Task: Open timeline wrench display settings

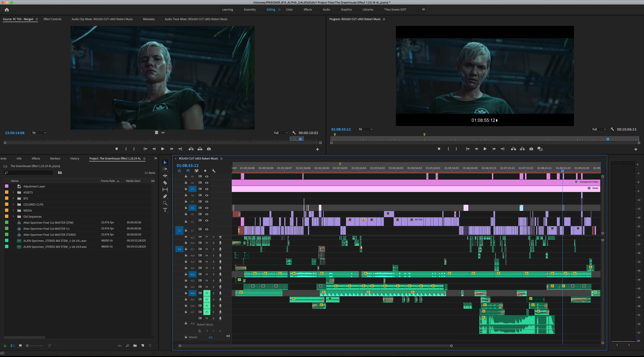Action: point(214,171)
